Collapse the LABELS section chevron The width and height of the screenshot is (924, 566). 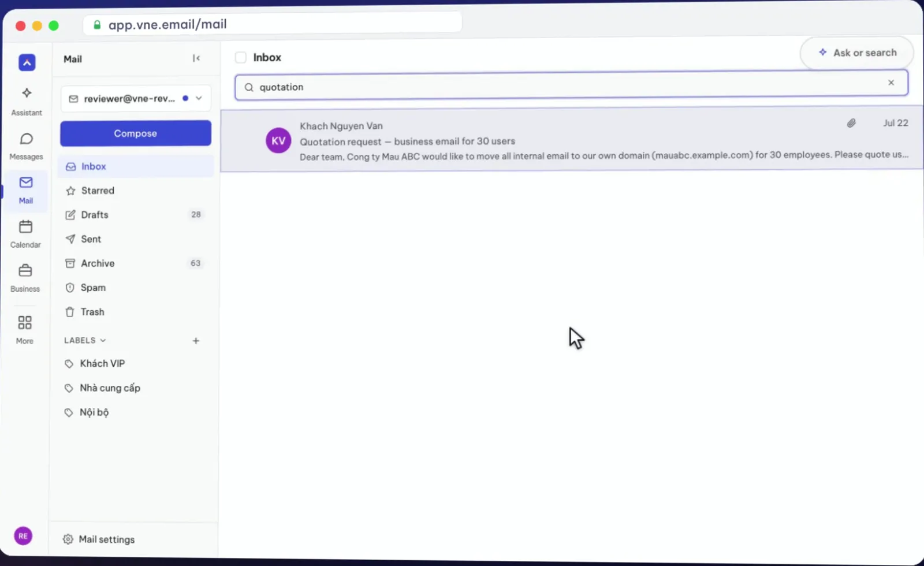tap(103, 341)
